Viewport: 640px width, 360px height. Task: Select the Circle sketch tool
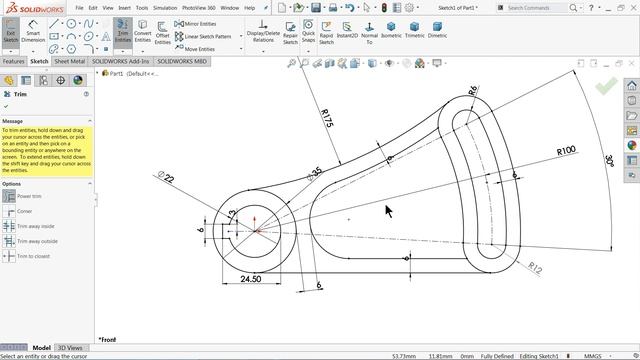point(71,24)
